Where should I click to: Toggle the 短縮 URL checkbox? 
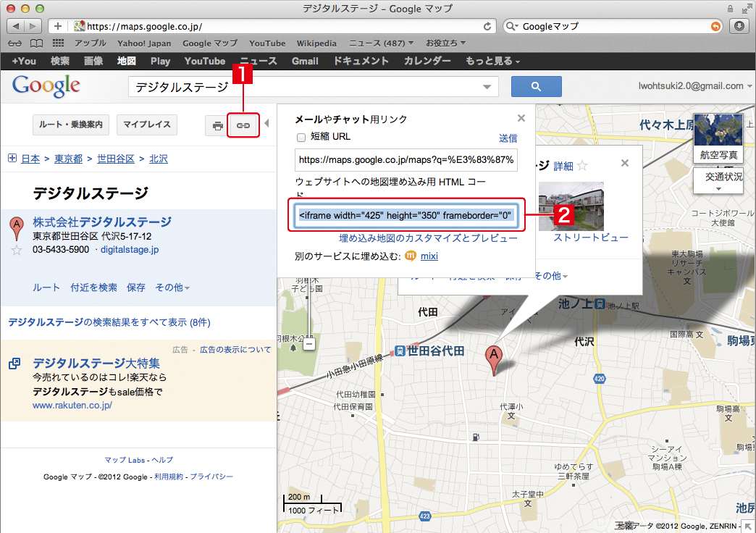click(x=301, y=138)
